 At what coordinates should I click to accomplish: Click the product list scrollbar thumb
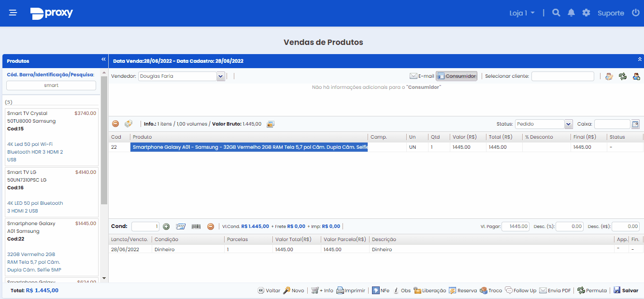point(104,140)
